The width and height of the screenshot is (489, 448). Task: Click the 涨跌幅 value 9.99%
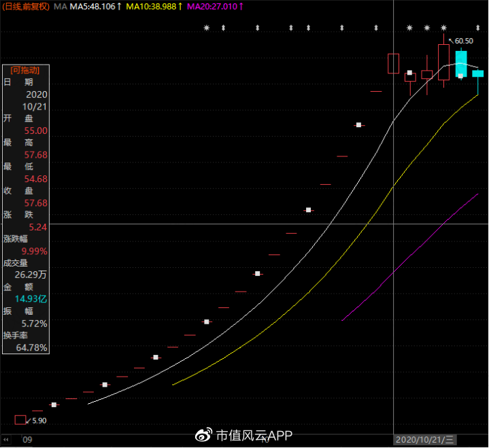tap(34, 252)
